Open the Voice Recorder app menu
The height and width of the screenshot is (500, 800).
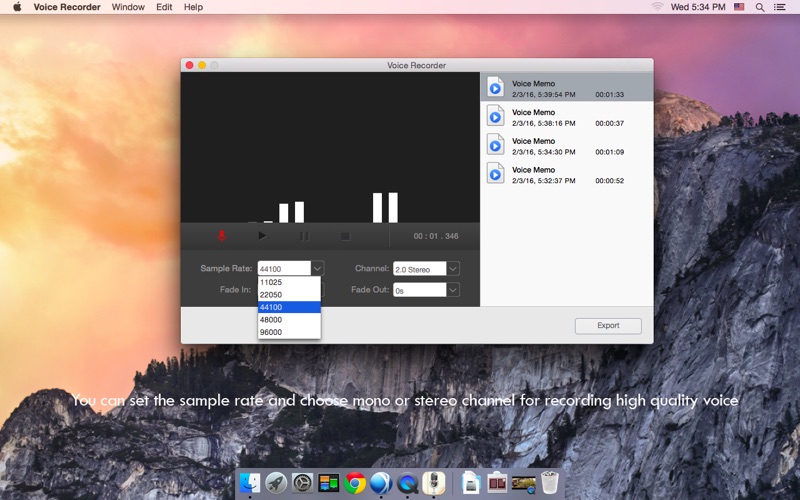(x=67, y=7)
